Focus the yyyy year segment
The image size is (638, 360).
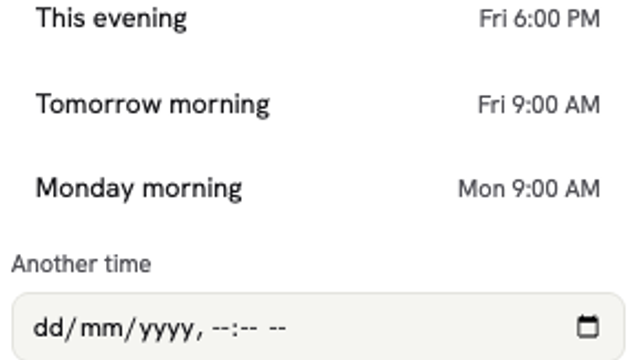166,330
